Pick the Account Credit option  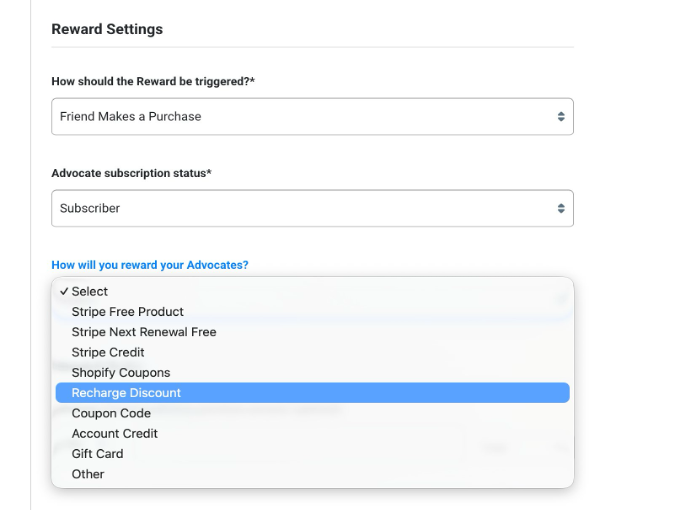click(114, 434)
